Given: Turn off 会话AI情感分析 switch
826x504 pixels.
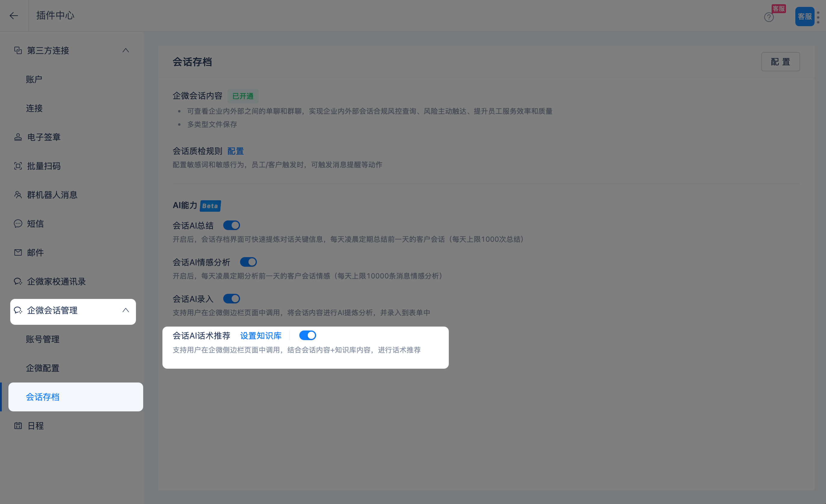Looking at the screenshot, I should coord(248,262).
